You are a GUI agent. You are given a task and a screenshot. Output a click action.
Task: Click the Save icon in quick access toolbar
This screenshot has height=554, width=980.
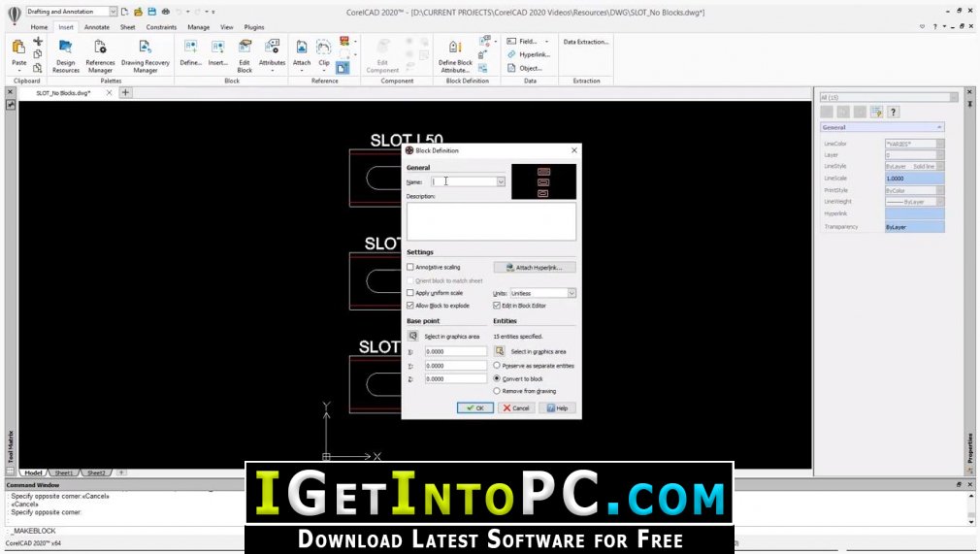pos(152,12)
